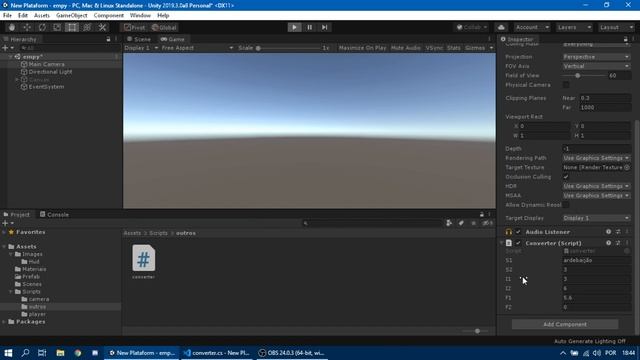Open the Layers dropdown
The width and height of the screenshot is (640, 360).
(573, 27)
